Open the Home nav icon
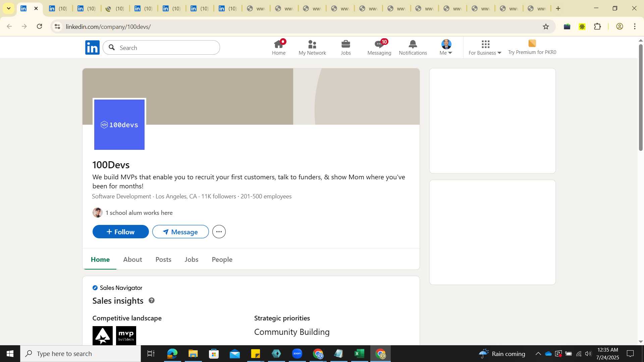 (x=279, y=47)
